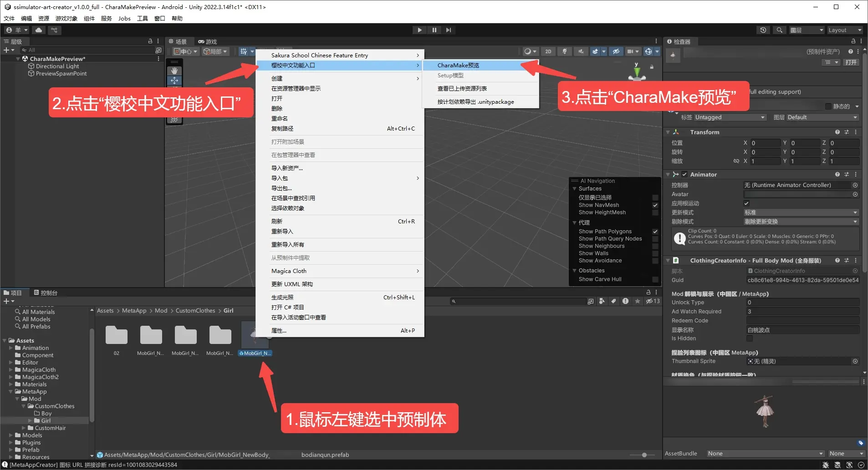
Task: Click the favorites star icon in Project
Action: [x=638, y=301]
